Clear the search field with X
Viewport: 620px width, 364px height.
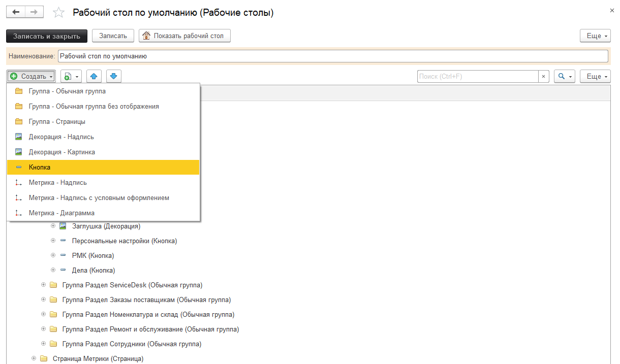544,76
